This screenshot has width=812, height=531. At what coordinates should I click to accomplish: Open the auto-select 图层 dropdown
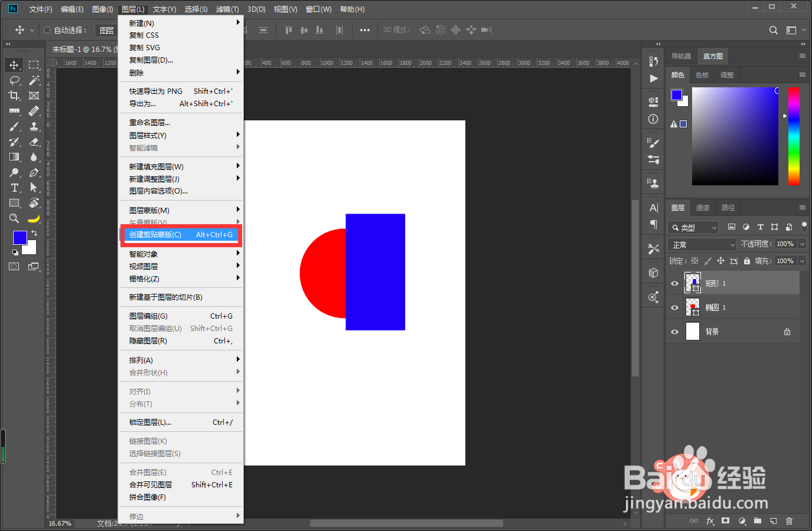tap(106, 30)
